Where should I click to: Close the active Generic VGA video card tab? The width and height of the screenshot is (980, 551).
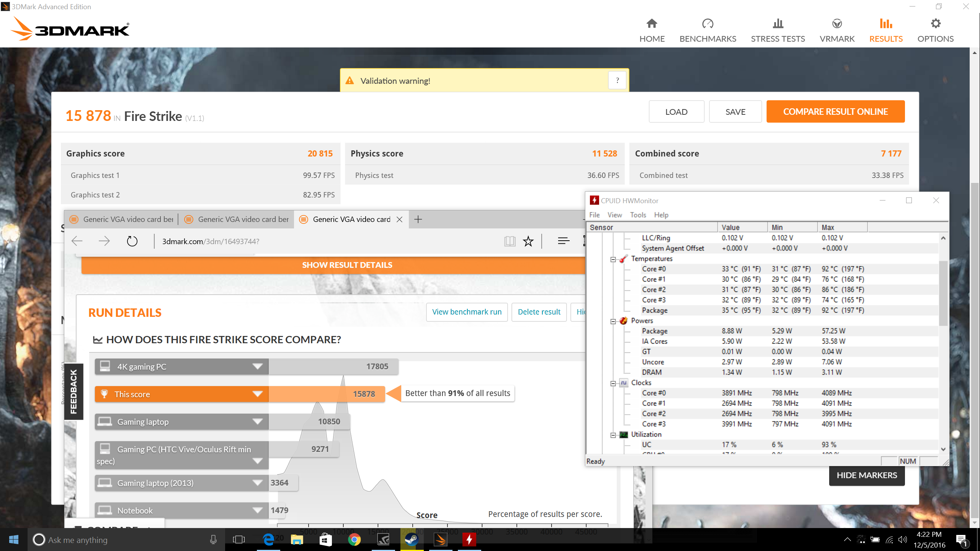[x=399, y=219]
